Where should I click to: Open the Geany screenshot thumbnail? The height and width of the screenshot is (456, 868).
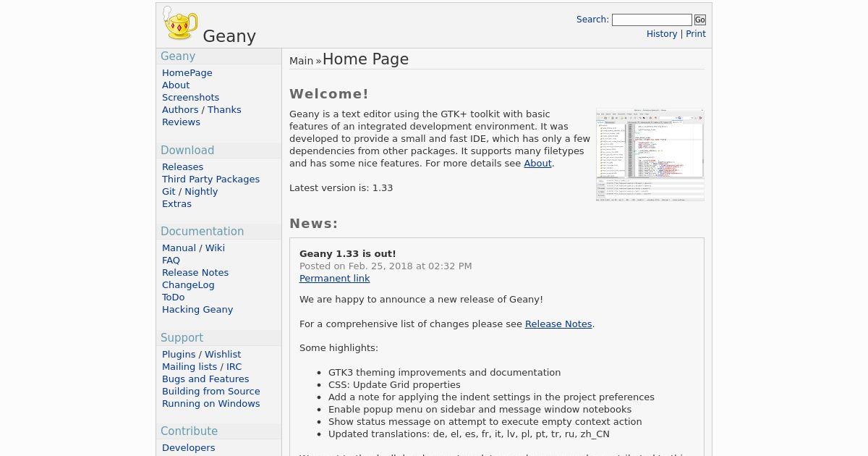[650, 155]
